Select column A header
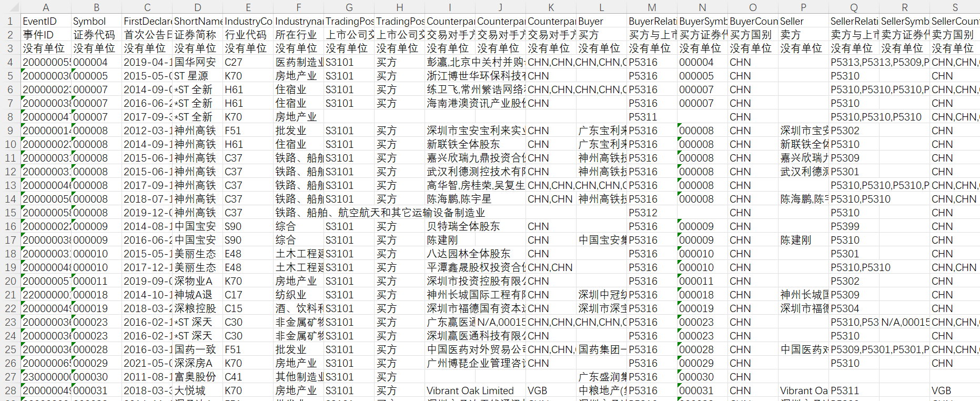980x401 pixels. click(x=46, y=7)
